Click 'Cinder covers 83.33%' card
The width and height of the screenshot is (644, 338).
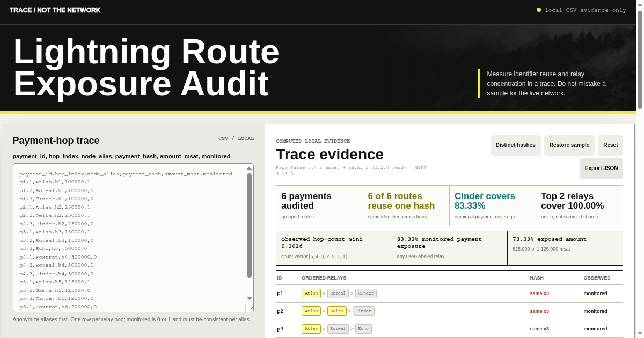(493, 205)
